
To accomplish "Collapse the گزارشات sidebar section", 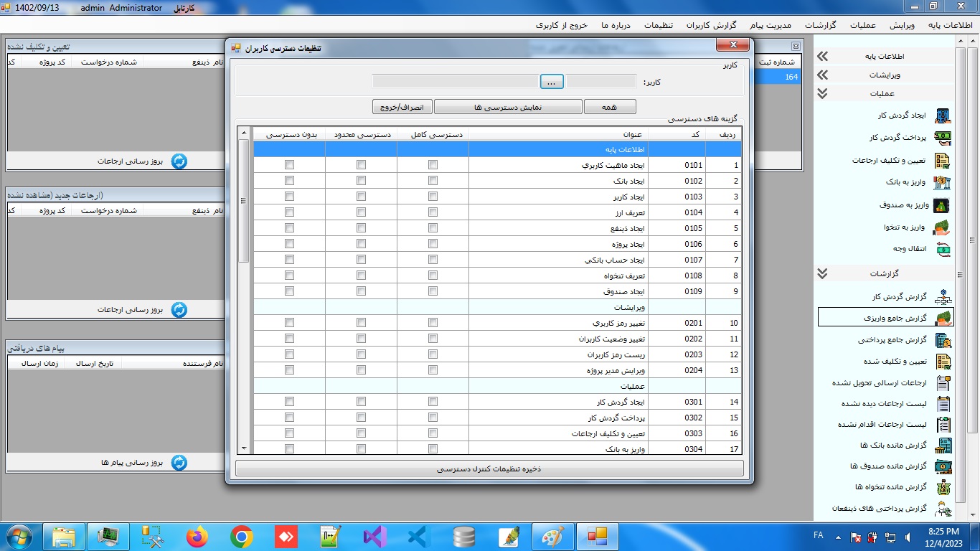I will 823,274.
